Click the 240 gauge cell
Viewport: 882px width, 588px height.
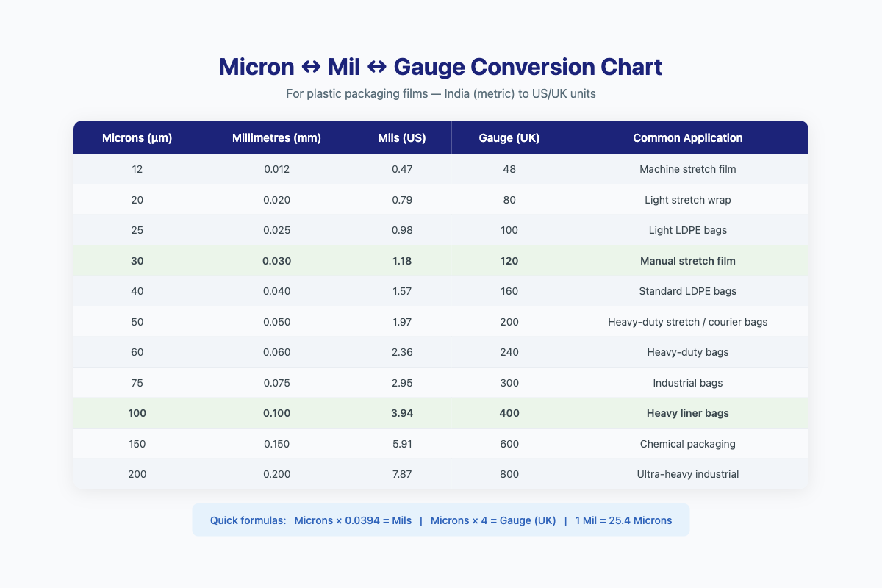pyautogui.click(x=509, y=352)
